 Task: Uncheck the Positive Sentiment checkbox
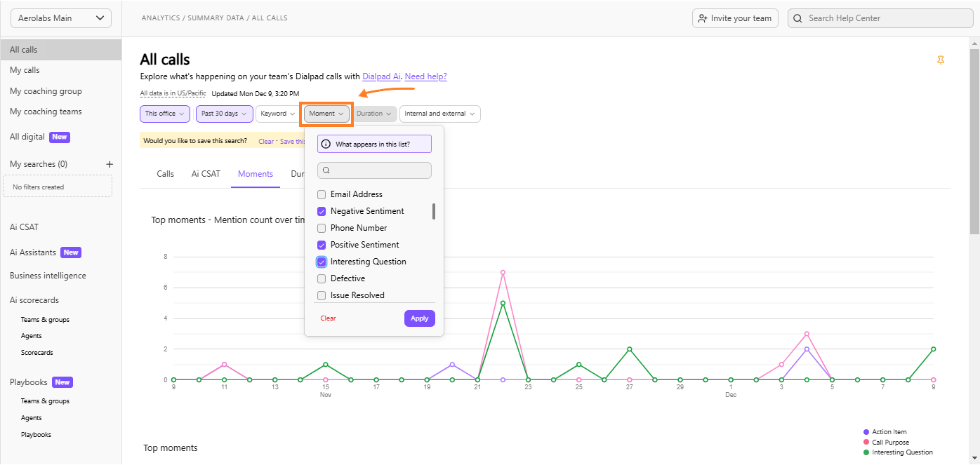[322, 245]
